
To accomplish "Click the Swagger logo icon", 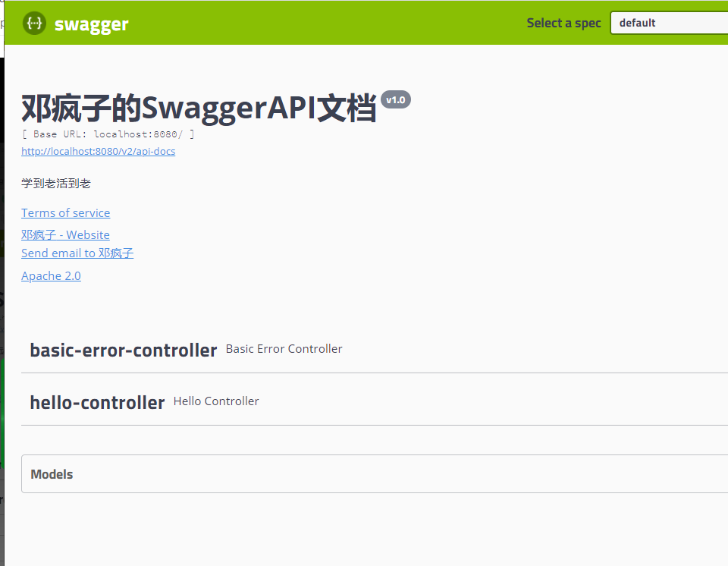I will [34, 24].
